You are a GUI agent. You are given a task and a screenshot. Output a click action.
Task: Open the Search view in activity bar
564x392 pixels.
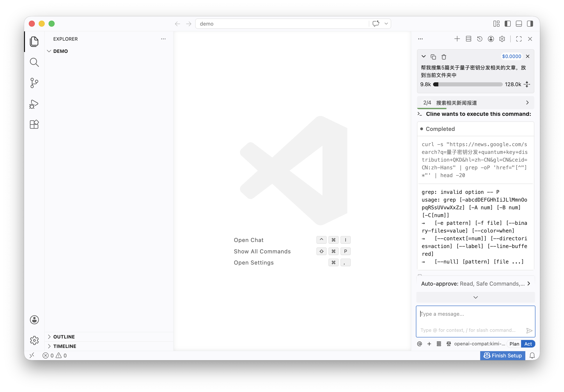(34, 62)
